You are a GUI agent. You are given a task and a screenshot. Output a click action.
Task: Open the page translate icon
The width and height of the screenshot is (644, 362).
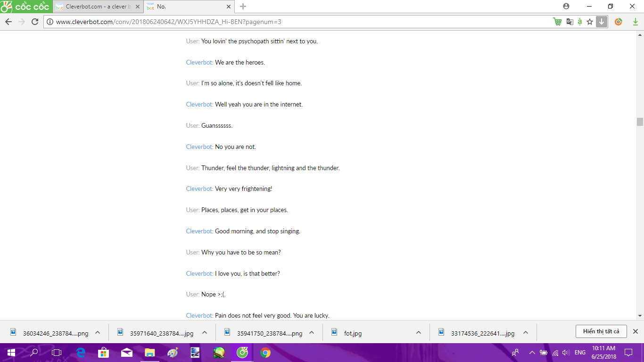click(x=570, y=22)
